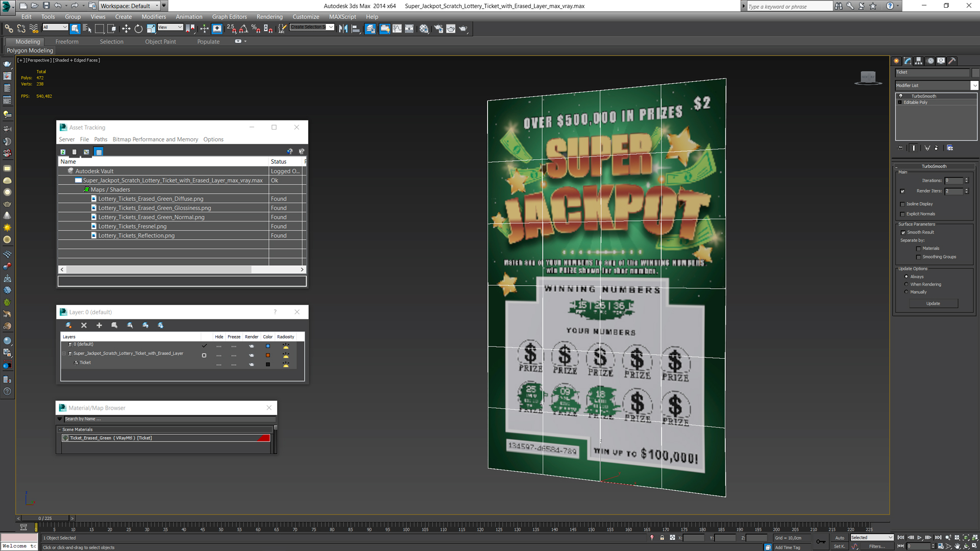This screenshot has height=551, width=980.
Task: Open the Hierarchy command panel tab
Action: tap(919, 61)
